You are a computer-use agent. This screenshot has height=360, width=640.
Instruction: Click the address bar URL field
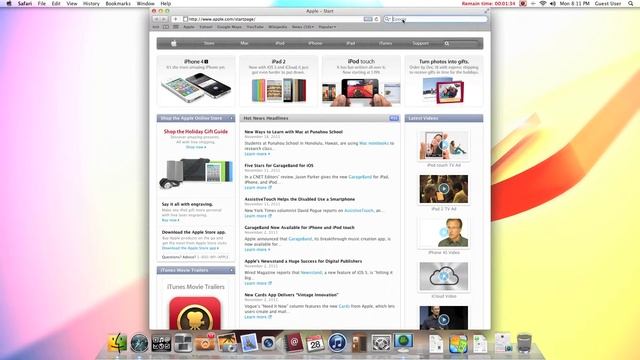pyautogui.click(x=276, y=19)
